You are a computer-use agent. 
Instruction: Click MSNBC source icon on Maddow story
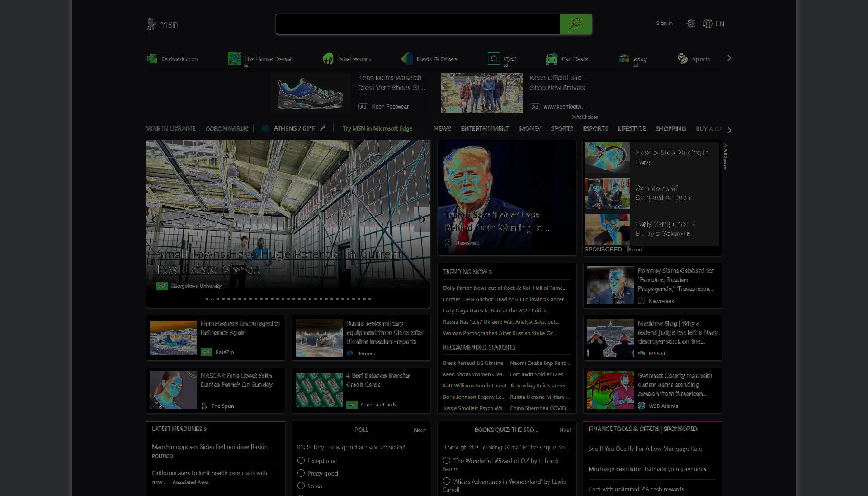point(642,353)
